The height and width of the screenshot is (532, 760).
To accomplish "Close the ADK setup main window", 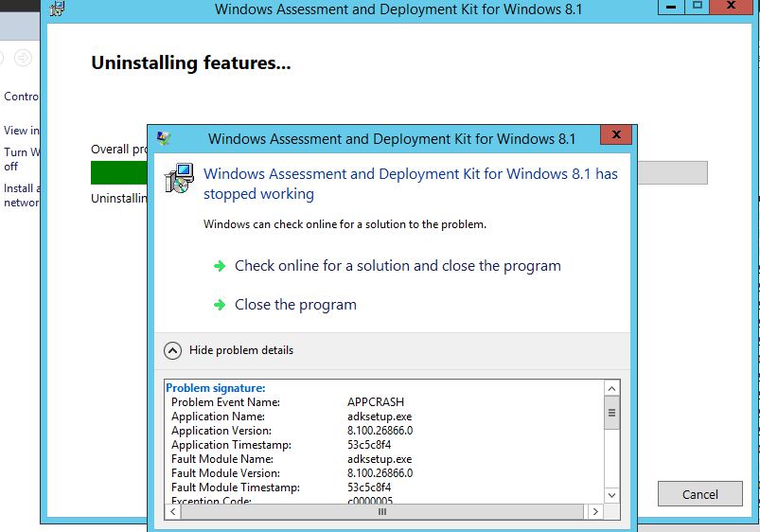I will (732, 7).
